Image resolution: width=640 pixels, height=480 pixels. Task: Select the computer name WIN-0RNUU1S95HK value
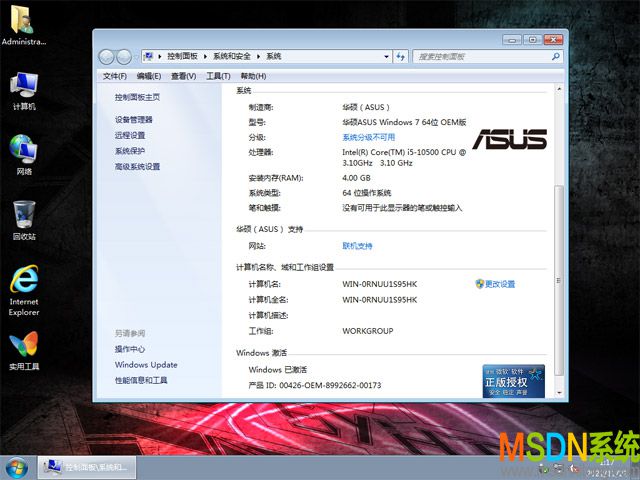click(380, 284)
